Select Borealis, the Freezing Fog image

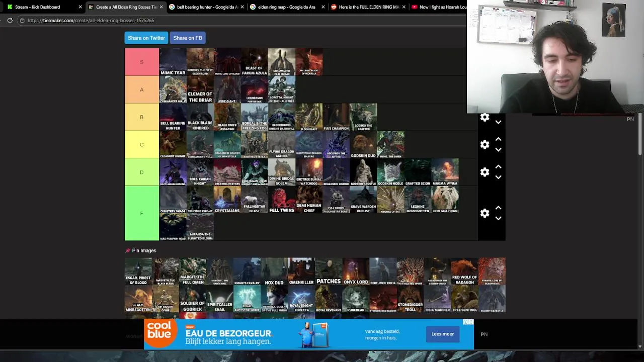pos(254,117)
